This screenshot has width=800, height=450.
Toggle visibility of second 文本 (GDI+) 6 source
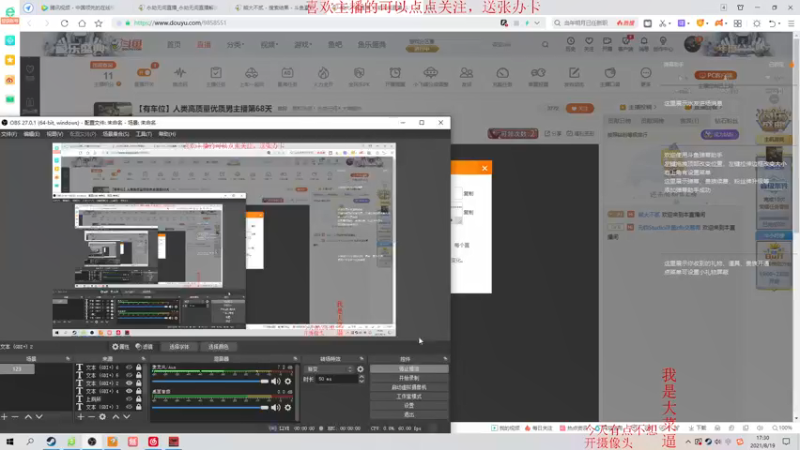[x=129, y=375]
